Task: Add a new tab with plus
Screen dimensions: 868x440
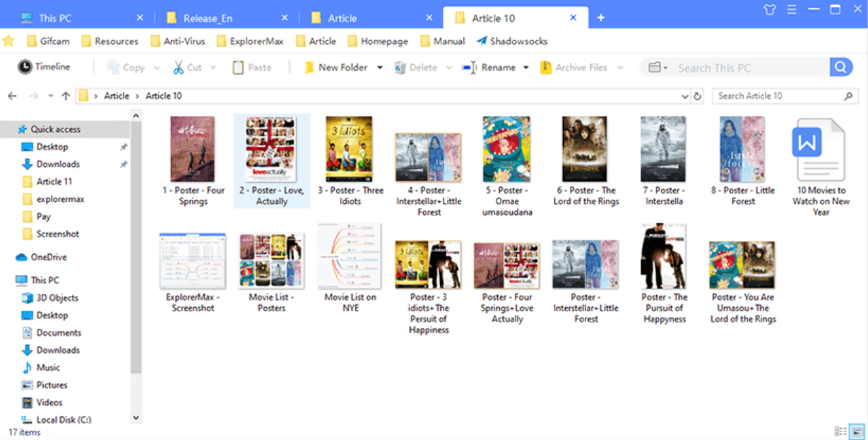Action: click(x=601, y=18)
